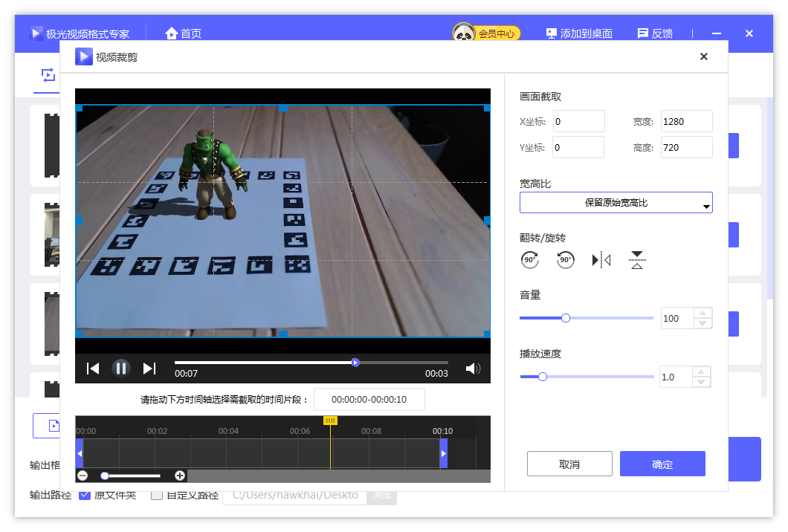Flip video vertically
This screenshot has width=788, height=532.
point(637,260)
